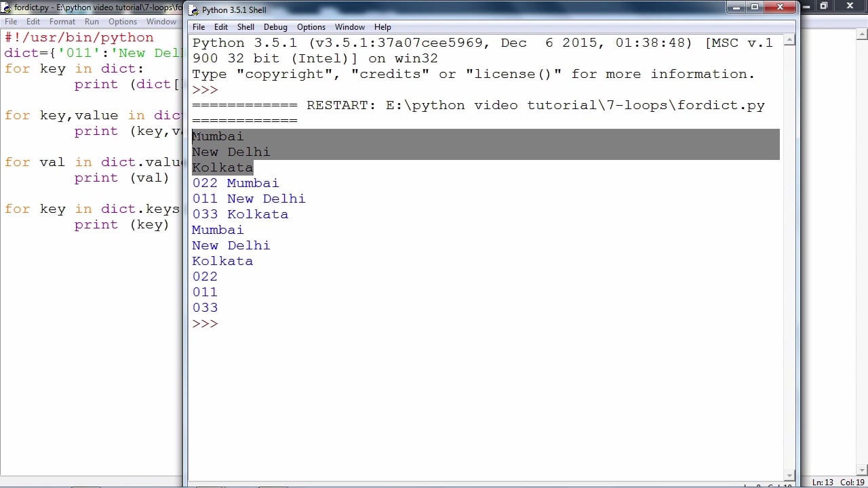Screen dimensions: 868x488
Task: Open File menu in fordict.py editor
Action: [11, 22]
